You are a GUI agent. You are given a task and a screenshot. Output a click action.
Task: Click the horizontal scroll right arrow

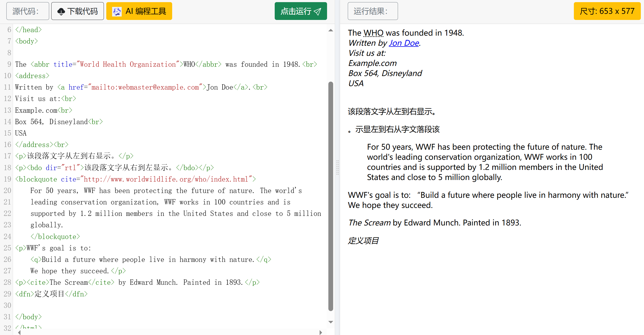[321, 332]
